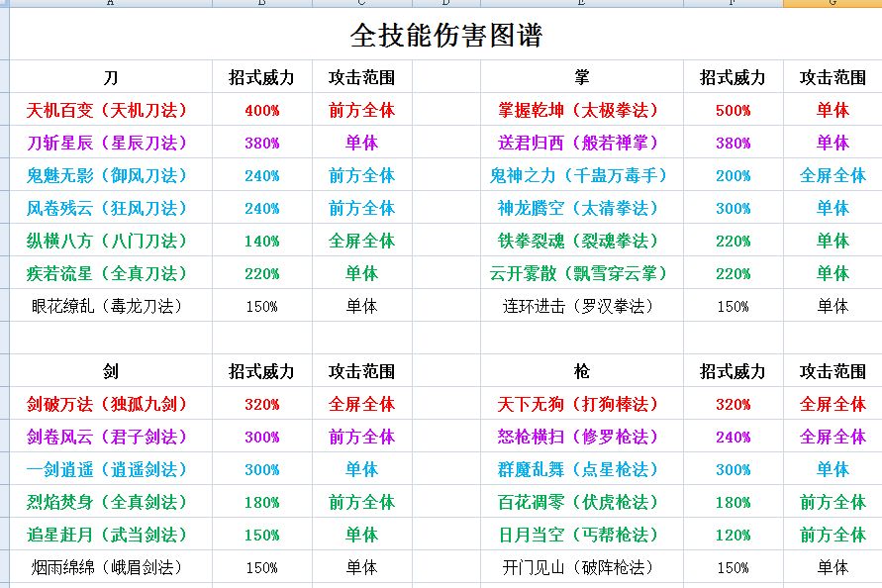Click 前方全体 in the 日月当空 row
The width and height of the screenshot is (882, 588).
tap(833, 534)
